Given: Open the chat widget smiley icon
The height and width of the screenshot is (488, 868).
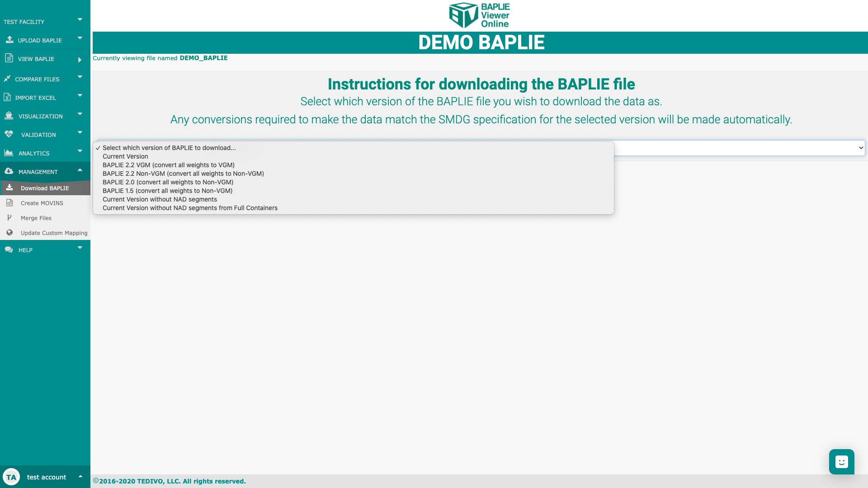Looking at the screenshot, I should click(x=841, y=462).
